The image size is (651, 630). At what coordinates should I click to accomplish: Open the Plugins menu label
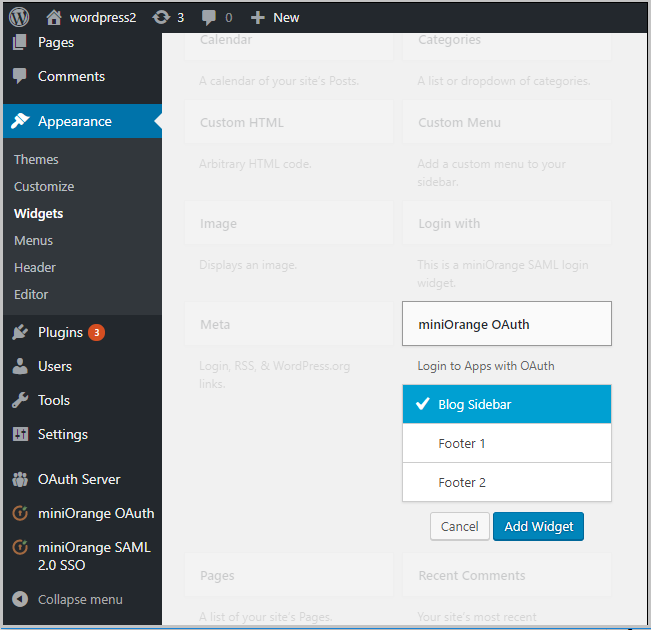click(x=60, y=332)
